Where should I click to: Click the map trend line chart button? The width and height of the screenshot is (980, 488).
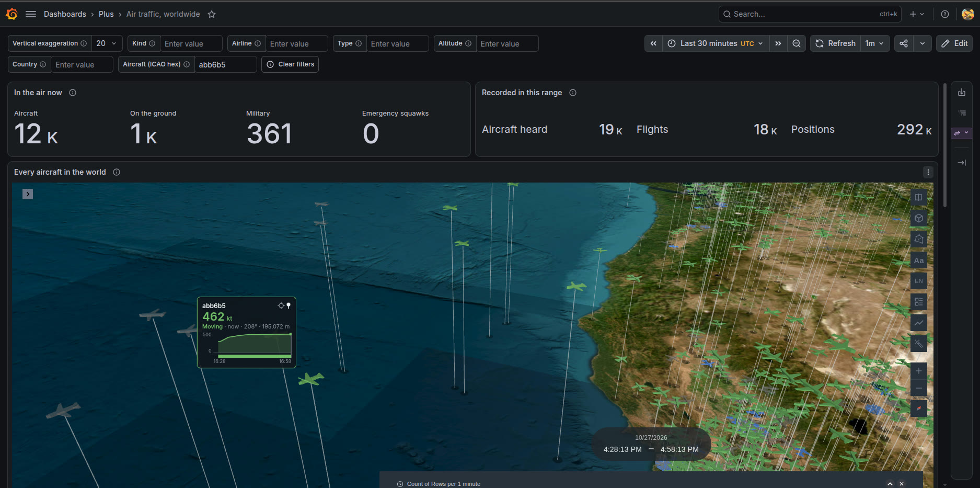[919, 323]
